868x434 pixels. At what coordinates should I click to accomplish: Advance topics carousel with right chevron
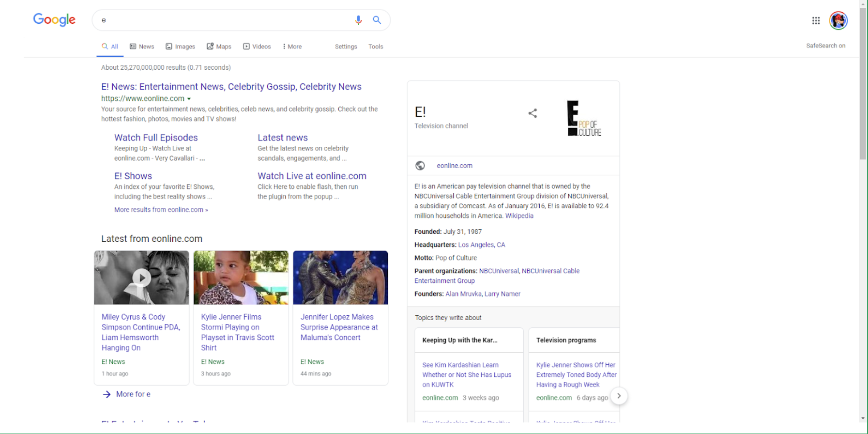pos(619,396)
